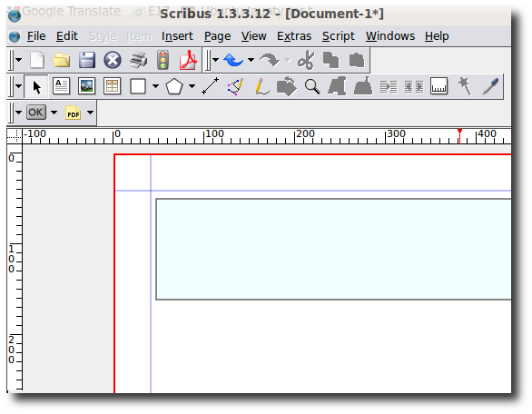Image resolution: width=532 pixels, height=414 pixels.
Task: Select the Insert Image Frame tool
Action: [x=86, y=86]
